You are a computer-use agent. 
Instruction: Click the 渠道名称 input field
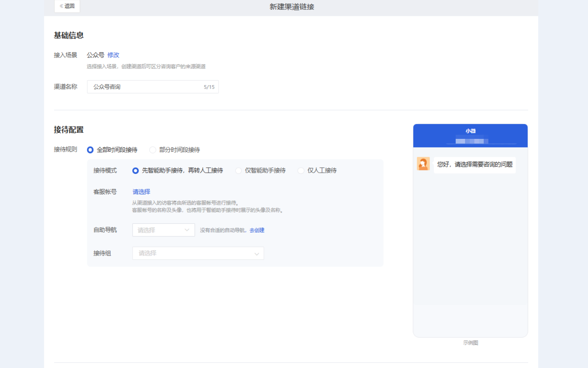153,87
